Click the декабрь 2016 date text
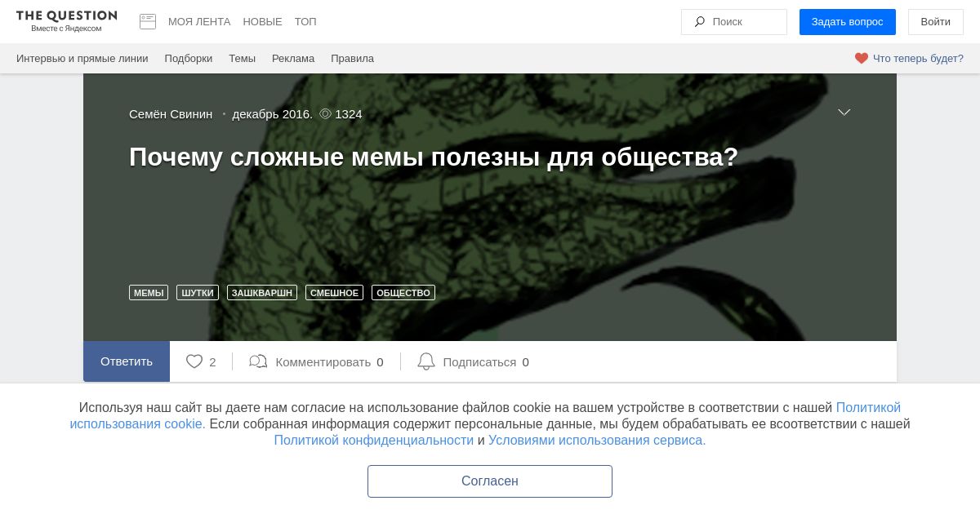Screen dimensions: 980x514 (273, 114)
